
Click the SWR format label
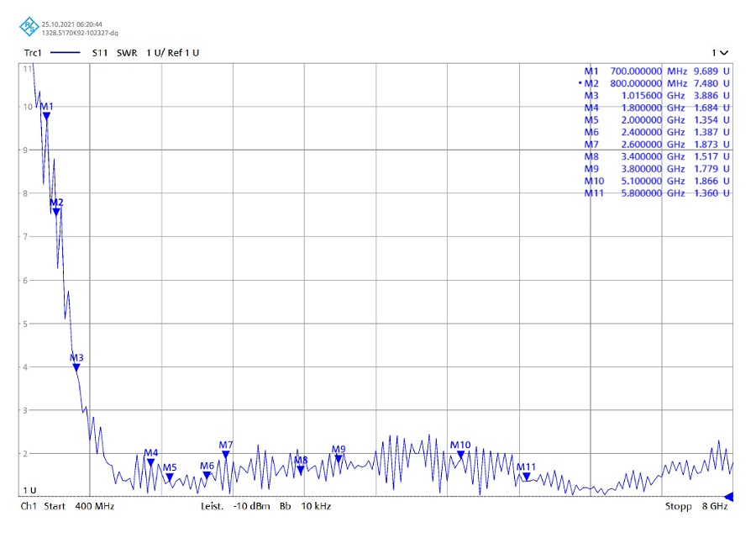(x=127, y=53)
